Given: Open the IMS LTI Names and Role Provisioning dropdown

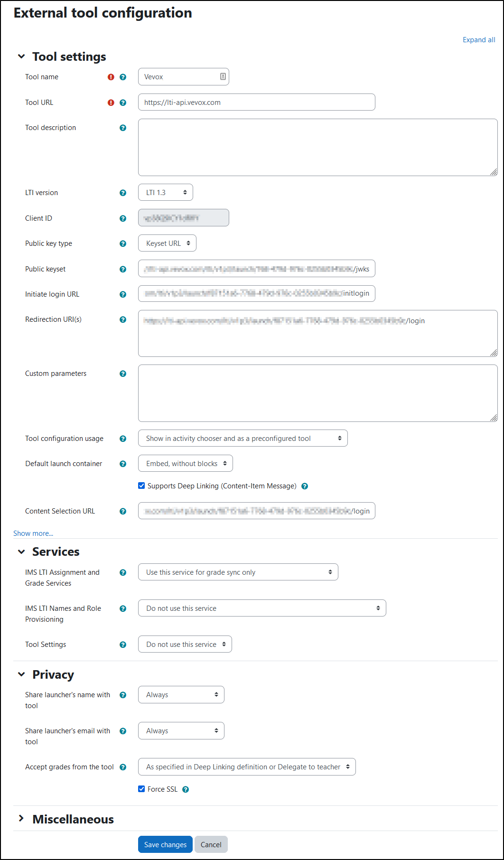Looking at the screenshot, I should 261,608.
